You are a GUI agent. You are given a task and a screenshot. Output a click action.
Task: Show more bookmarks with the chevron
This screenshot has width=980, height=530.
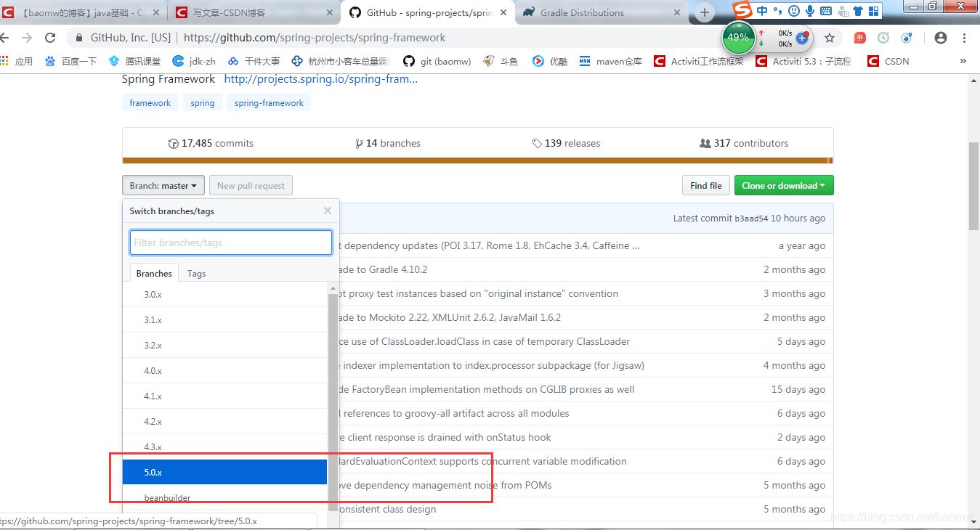[963, 61]
